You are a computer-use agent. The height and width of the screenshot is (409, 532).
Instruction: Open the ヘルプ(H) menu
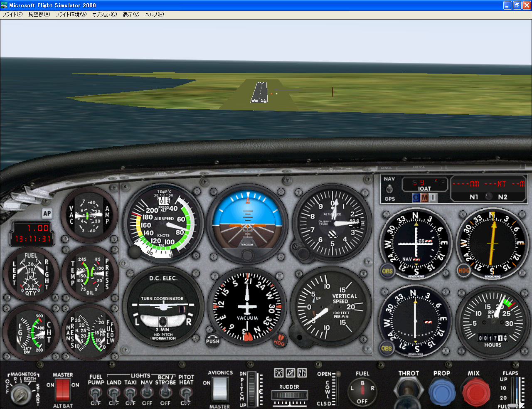point(154,15)
